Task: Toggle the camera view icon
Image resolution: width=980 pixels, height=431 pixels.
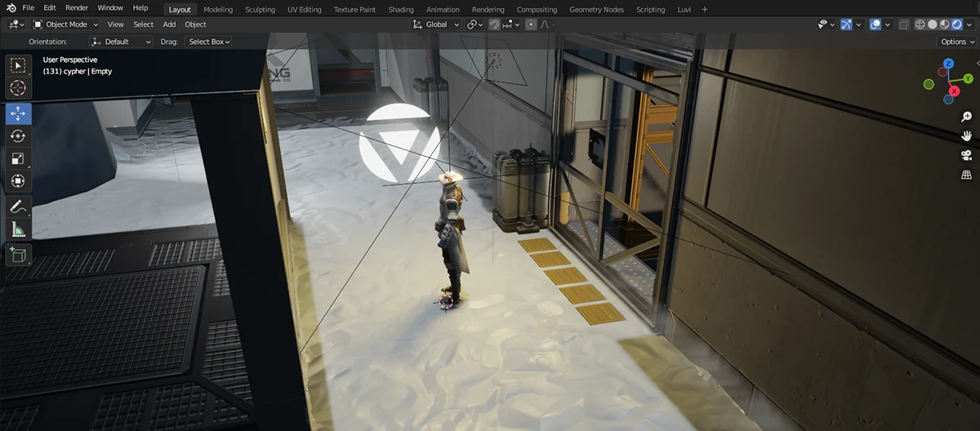Action: [x=967, y=155]
